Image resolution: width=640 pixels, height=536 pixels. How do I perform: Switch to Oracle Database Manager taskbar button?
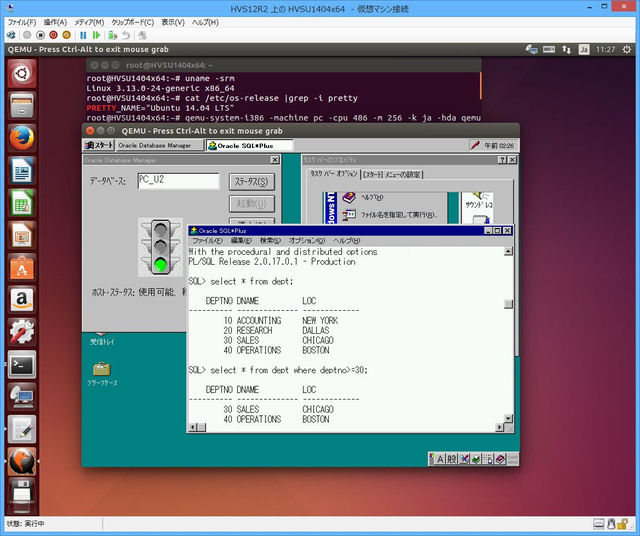coord(160,145)
